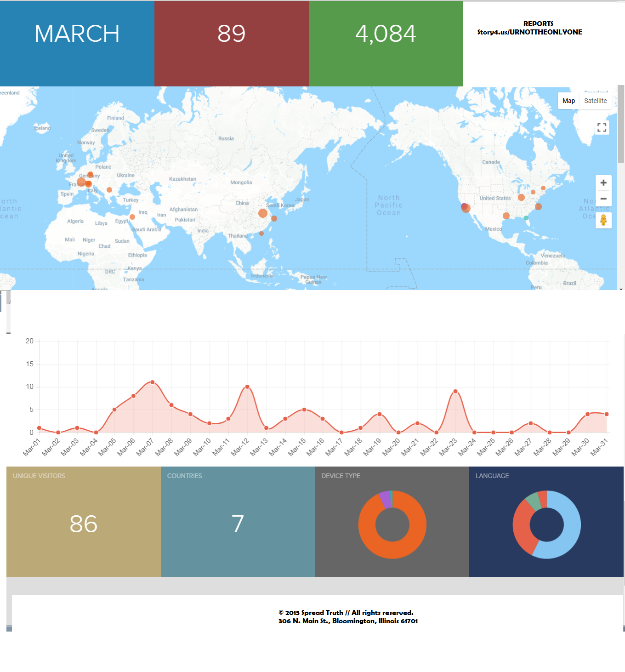Switch to the default Map view
Image resolution: width=625 pixels, height=672 pixels.
pos(568,101)
